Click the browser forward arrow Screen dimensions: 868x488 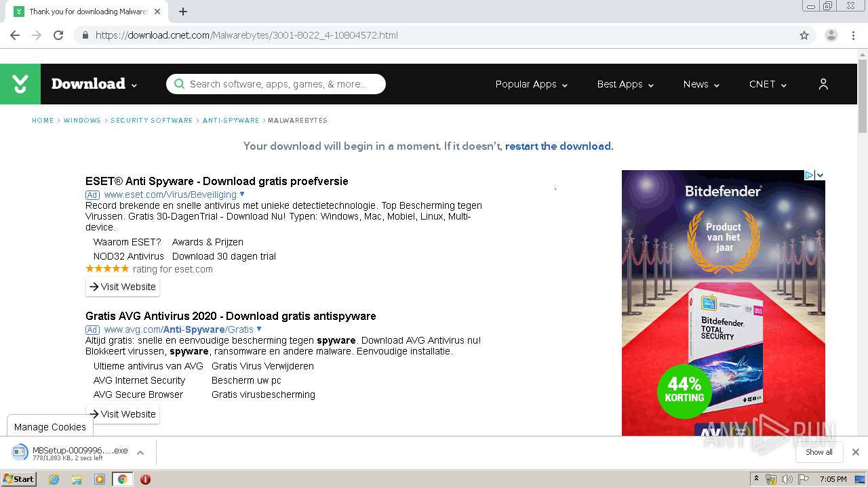click(37, 35)
